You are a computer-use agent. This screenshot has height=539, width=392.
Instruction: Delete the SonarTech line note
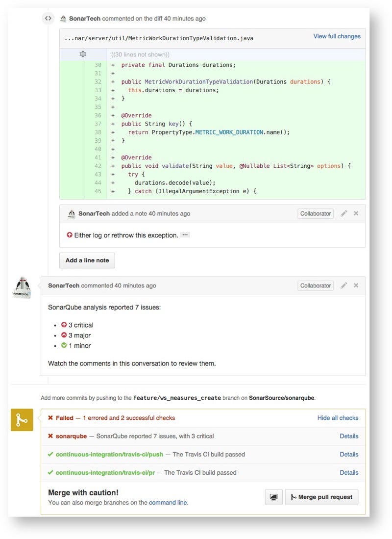[356, 214]
